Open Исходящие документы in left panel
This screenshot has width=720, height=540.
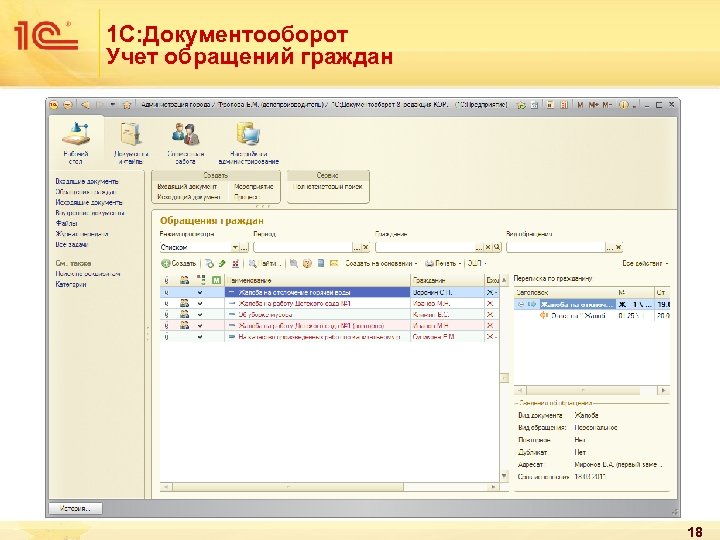89,202
